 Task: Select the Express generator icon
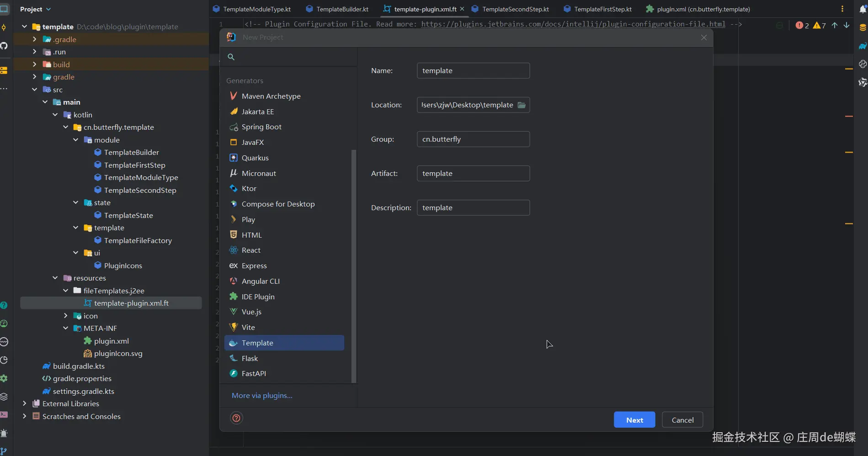click(234, 265)
